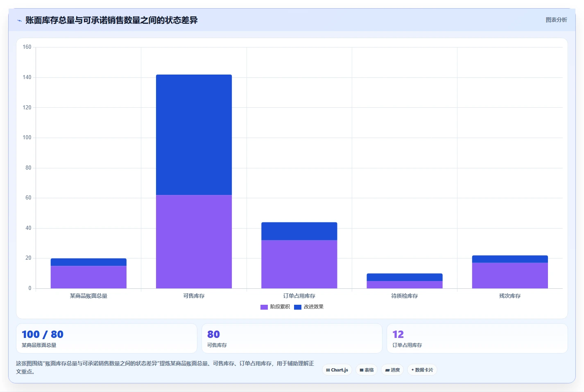Click the blue 残次库存 bar segment
This screenshot has width=584, height=392.
point(510,259)
